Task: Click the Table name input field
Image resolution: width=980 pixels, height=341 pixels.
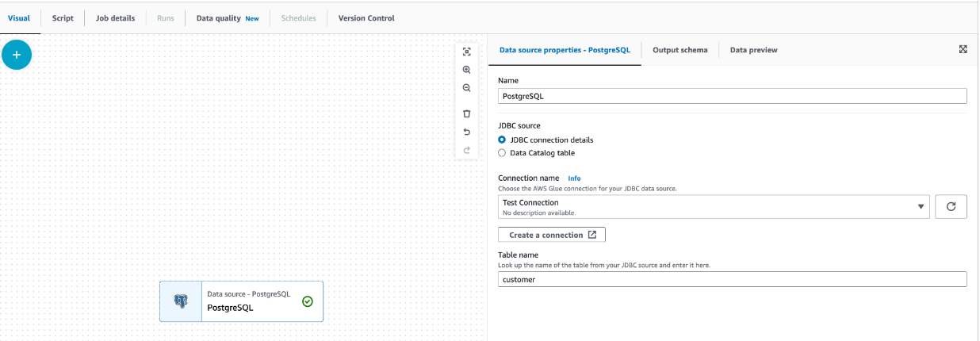Action: [732, 279]
